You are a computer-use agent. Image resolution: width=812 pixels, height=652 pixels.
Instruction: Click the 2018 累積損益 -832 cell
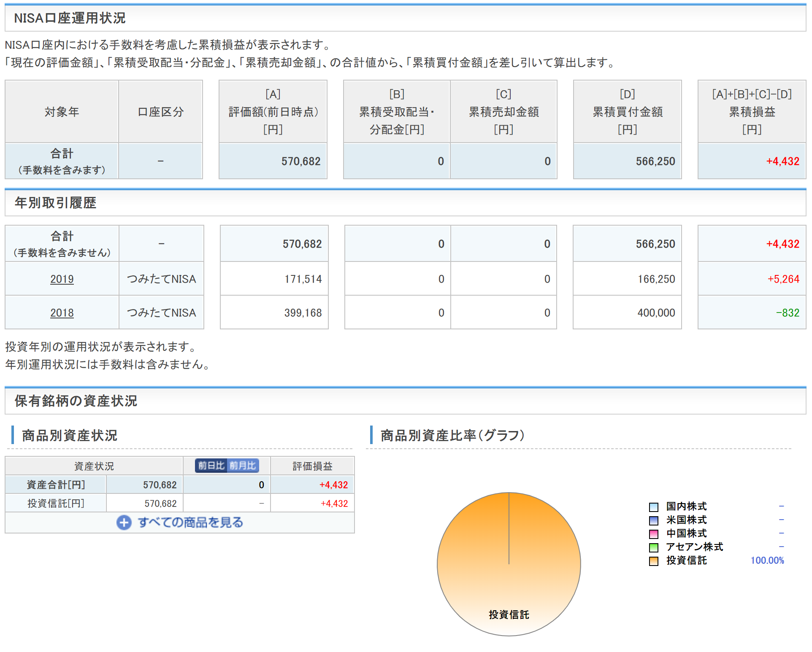click(x=787, y=313)
